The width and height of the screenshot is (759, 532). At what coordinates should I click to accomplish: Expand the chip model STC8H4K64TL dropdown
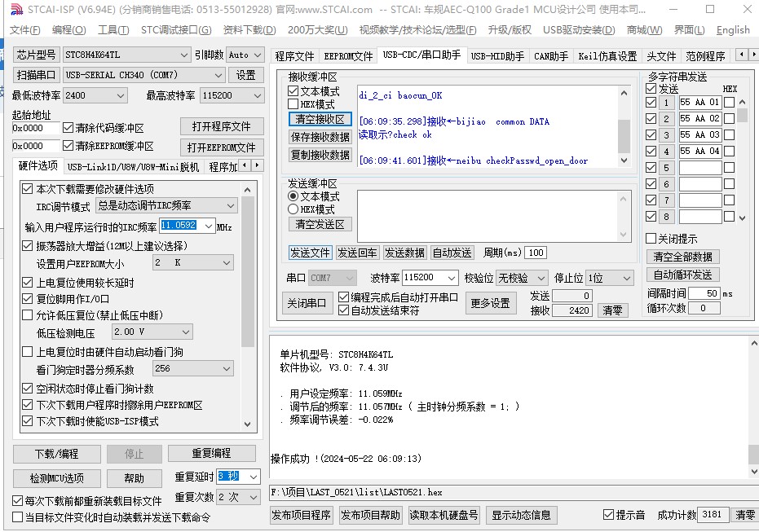pos(184,55)
